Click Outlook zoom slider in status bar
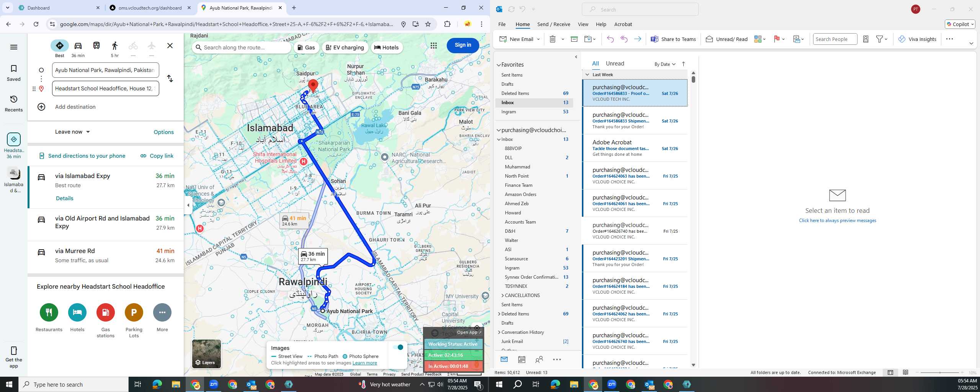This screenshot has height=392, width=980. coord(939,372)
